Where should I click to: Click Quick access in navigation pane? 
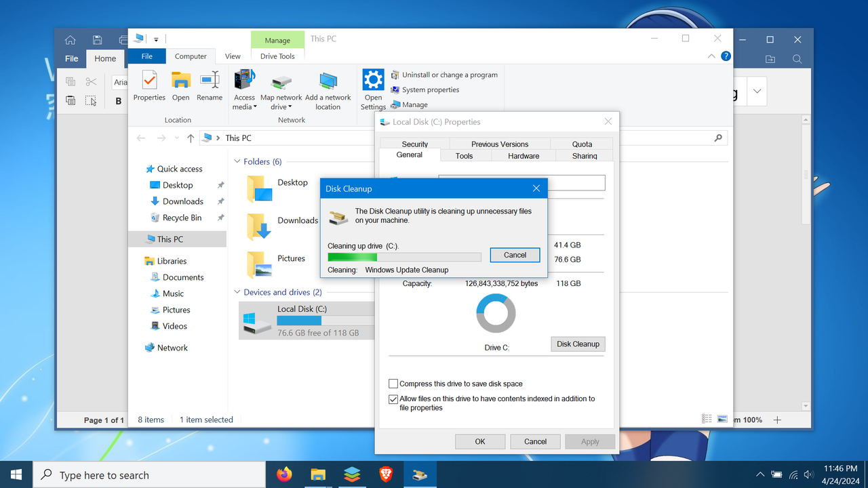pos(179,169)
